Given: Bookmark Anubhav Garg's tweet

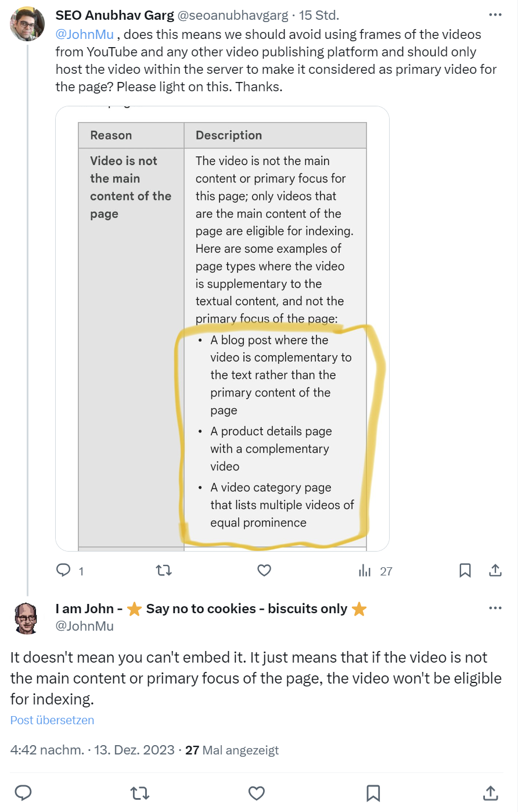Looking at the screenshot, I should (x=465, y=570).
